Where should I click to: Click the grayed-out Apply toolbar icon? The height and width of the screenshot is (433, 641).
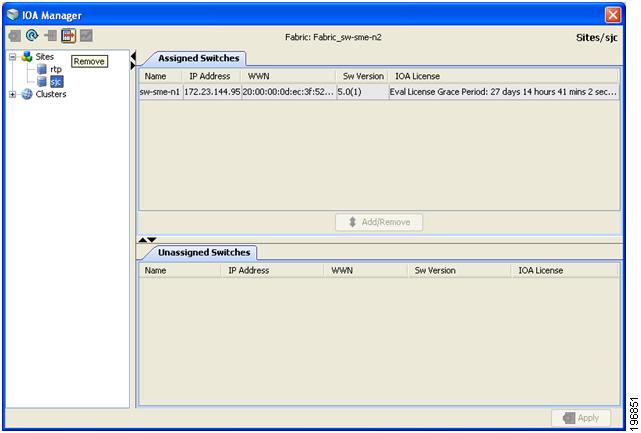(x=15, y=36)
